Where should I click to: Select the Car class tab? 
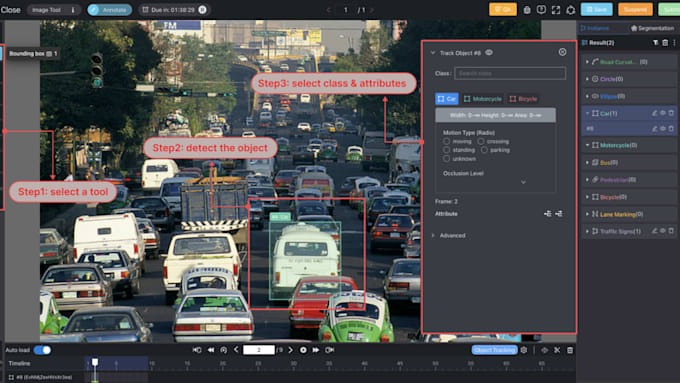coord(447,99)
